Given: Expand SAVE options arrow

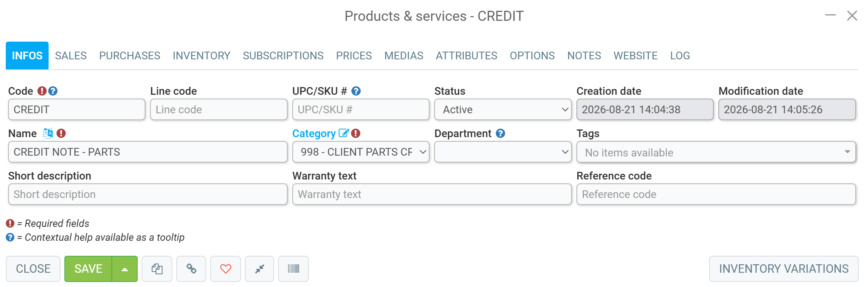Looking at the screenshot, I should pyautogui.click(x=125, y=269).
